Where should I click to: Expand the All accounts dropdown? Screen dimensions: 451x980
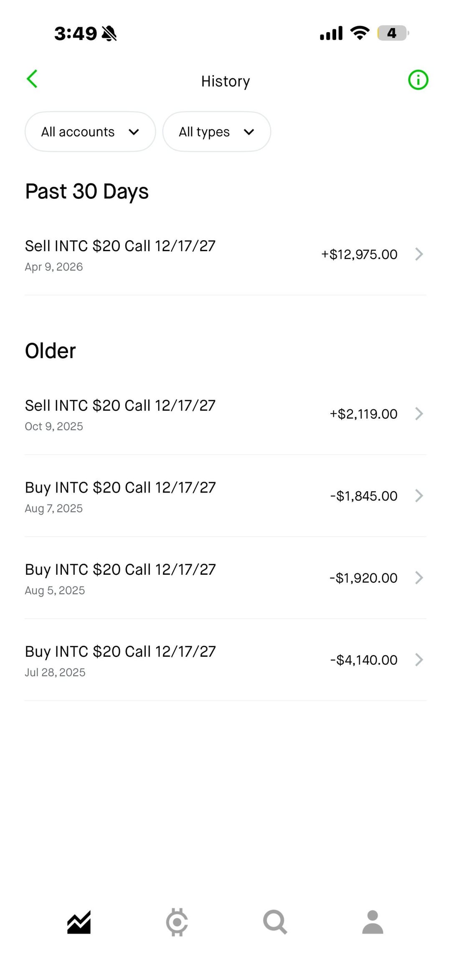point(90,132)
